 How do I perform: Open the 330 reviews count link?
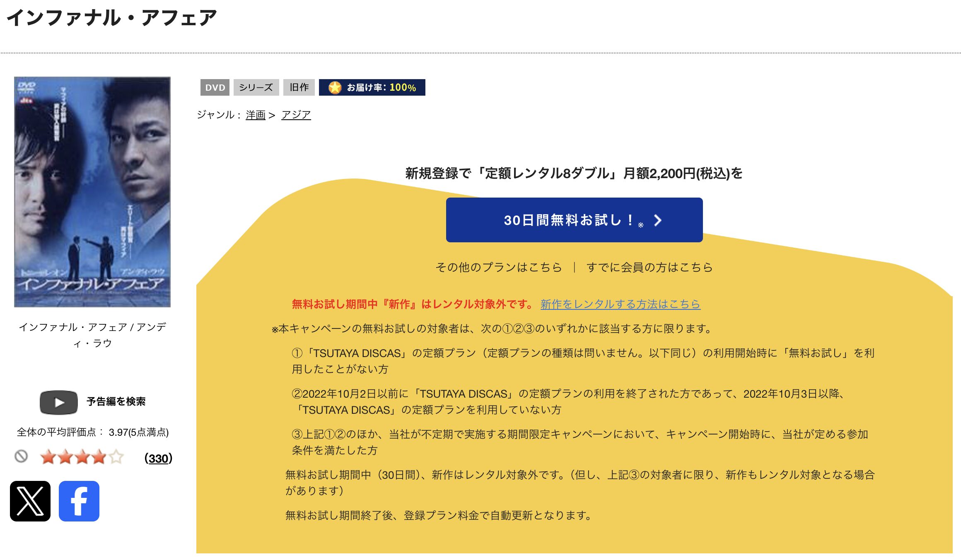click(x=158, y=458)
